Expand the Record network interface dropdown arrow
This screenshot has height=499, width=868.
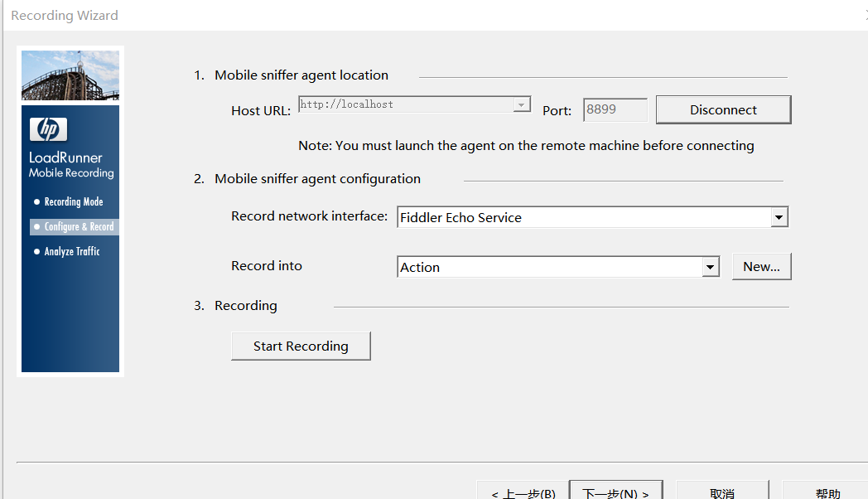pyautogui.click(x=779, y=217)
